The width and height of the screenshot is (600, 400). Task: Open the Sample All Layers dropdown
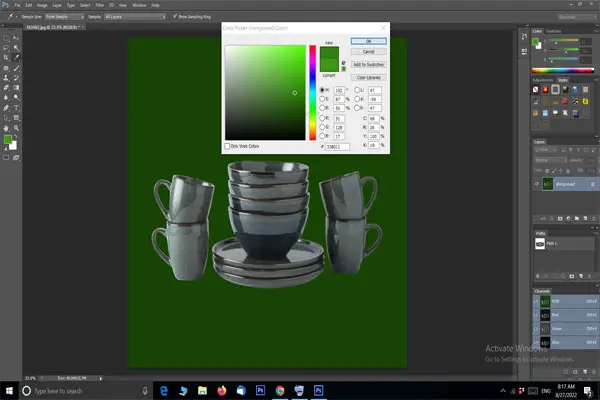(x=135, y=17)
